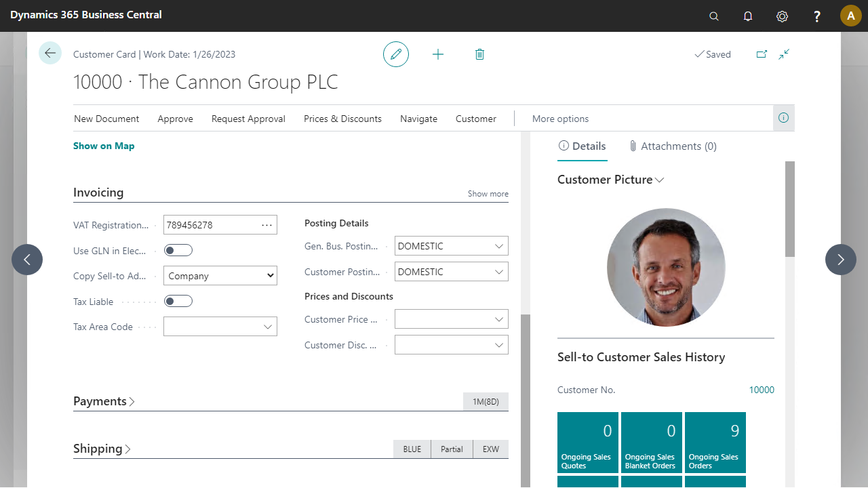Image resolution: width=868 pixels, height=488 pixels.
Task: Click Sell-to Customer Sales History heading
Action: [641, 357]
